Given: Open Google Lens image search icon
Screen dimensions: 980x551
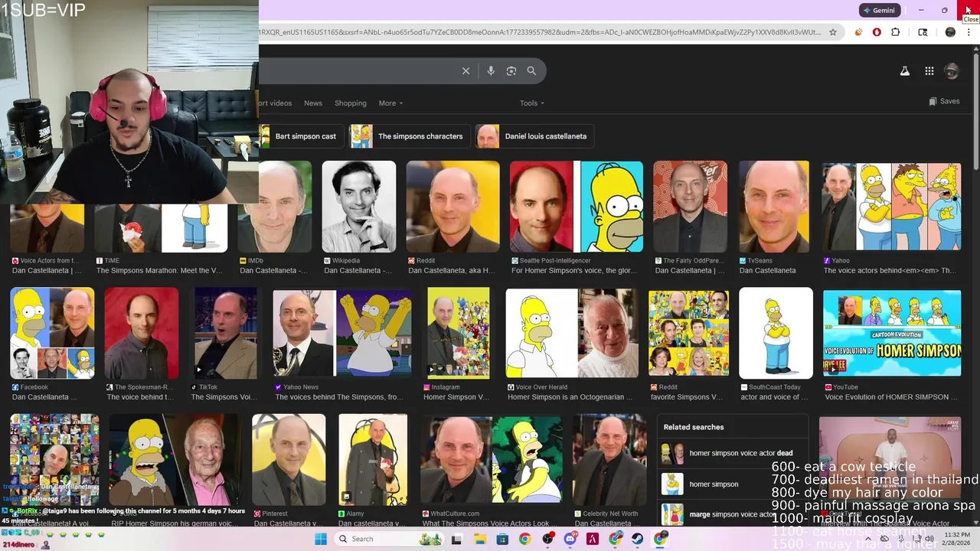Looking at the screenshot, I should click(x=511, y=70).
